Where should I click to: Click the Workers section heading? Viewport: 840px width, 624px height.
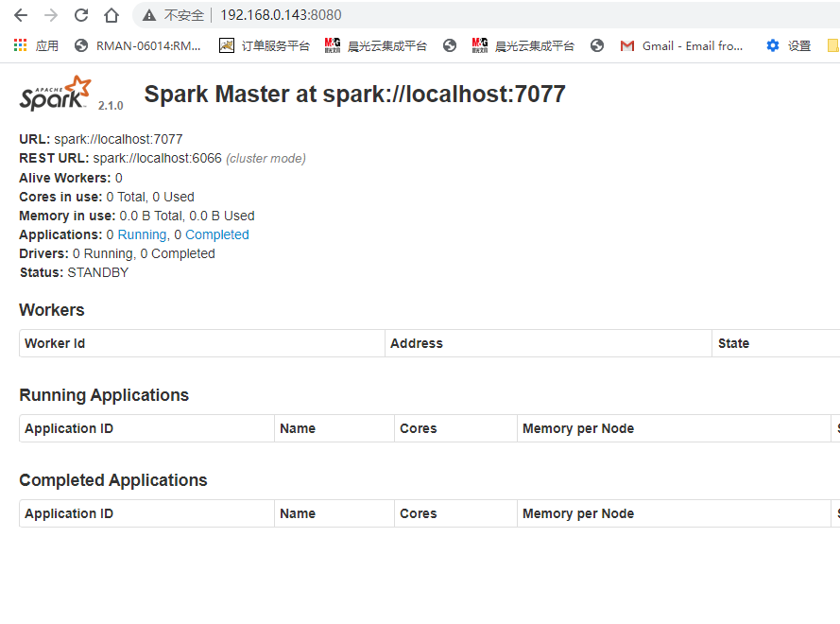[x=51, y=310]
